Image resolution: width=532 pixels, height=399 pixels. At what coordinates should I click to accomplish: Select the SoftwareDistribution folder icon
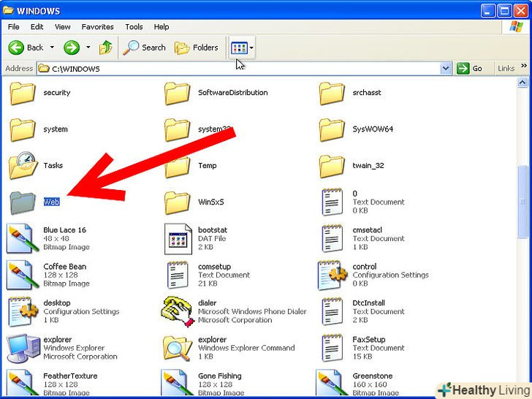pyautogui.click(x=177, y=93)
